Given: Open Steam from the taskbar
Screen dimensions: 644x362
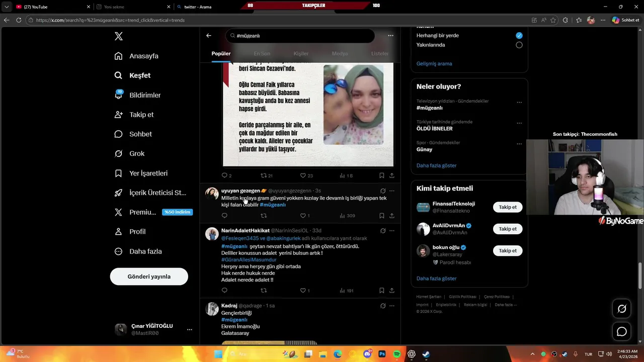Looking at the screenshot, I should point(426,354).
